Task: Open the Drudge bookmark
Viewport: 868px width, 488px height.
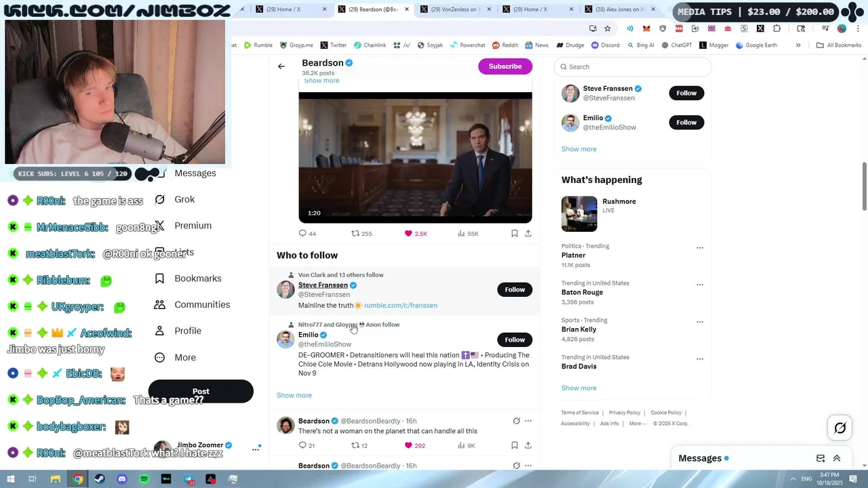Action: point(570,45)
